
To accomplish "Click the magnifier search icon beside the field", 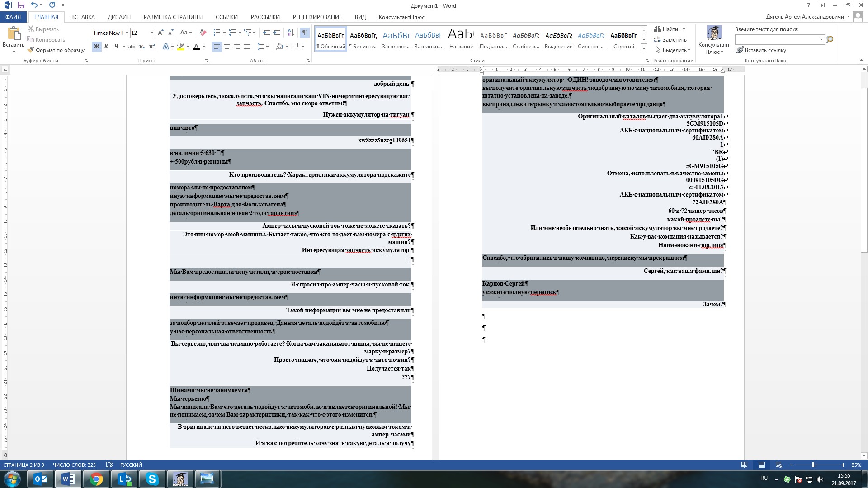I will [830, 40].
